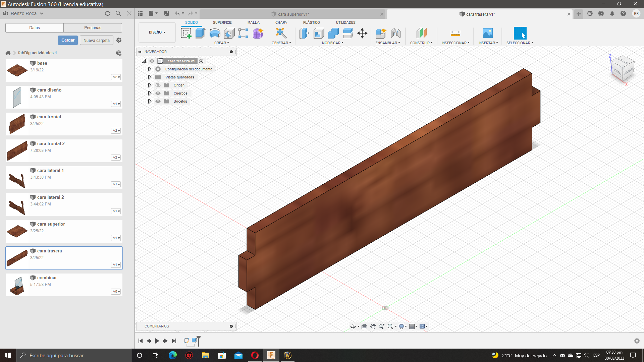644x362 pixels.
Task: Jump to the timeline end
Action: (174, 341)
